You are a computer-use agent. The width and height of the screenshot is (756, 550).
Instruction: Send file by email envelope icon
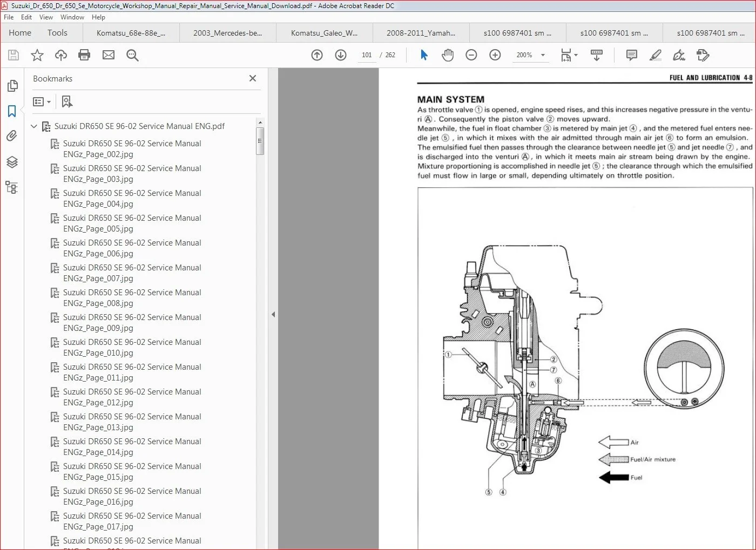click(109, 55)
